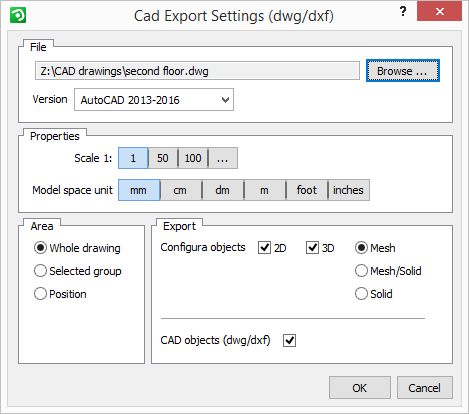Set scale to 1:100
The image size is (469, 414).
pyautogui.click(x=193, y=158)
